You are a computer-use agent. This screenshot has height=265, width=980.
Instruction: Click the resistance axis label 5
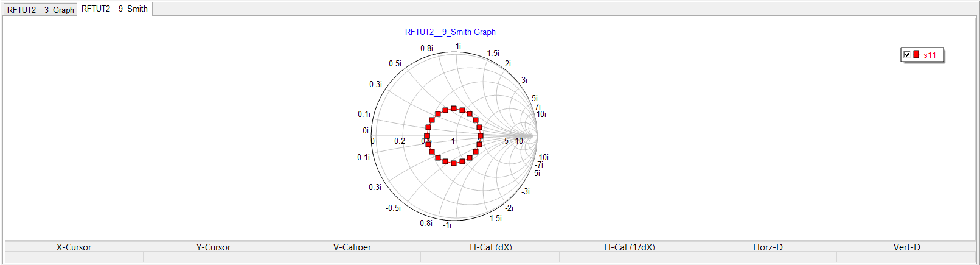506,141
